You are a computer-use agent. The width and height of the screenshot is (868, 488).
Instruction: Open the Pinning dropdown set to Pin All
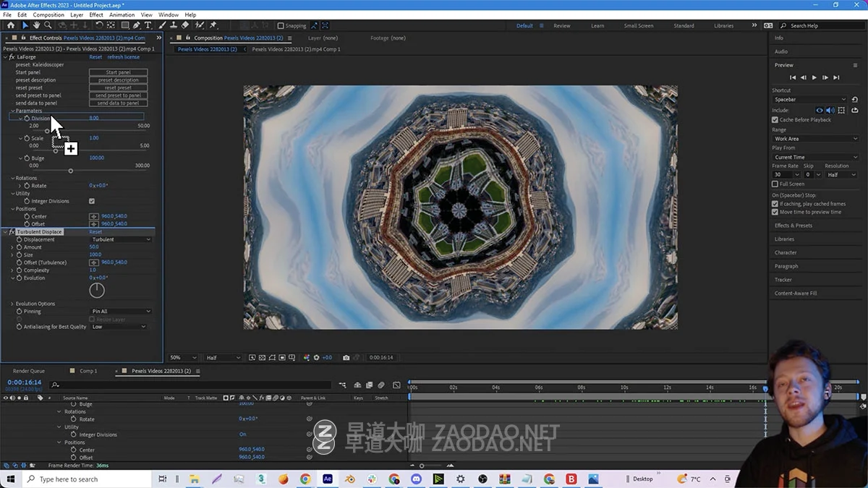coord(121,312)
